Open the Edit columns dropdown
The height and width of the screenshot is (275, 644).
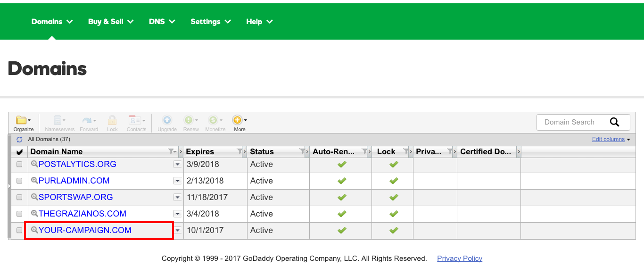pyautogui.click(x=611, y=139)
